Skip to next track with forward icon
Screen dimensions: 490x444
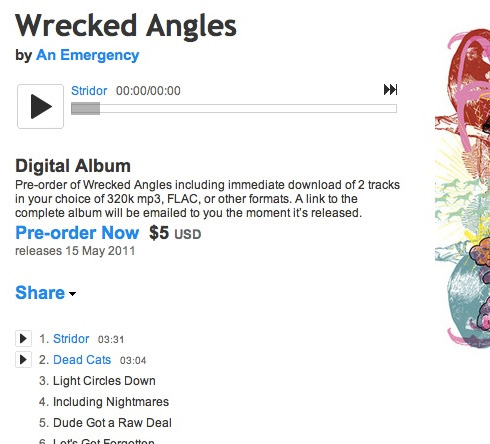390,90
